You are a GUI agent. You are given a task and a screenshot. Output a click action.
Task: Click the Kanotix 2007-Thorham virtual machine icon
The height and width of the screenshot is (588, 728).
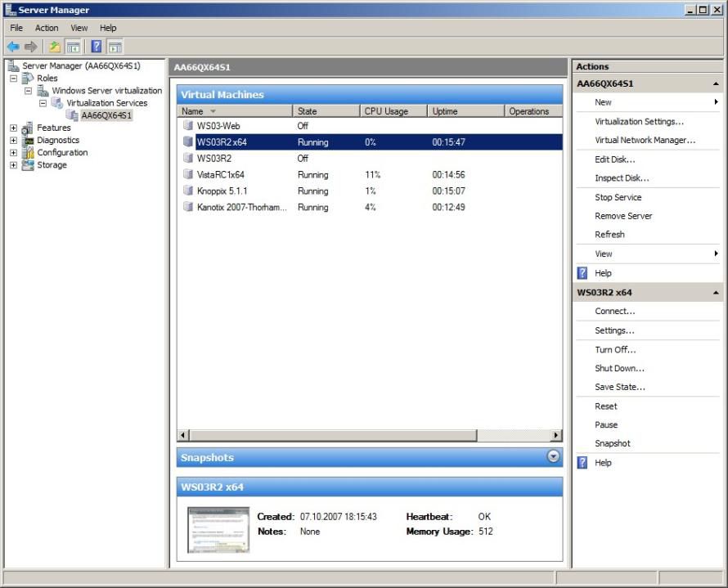tap(188, 207)
